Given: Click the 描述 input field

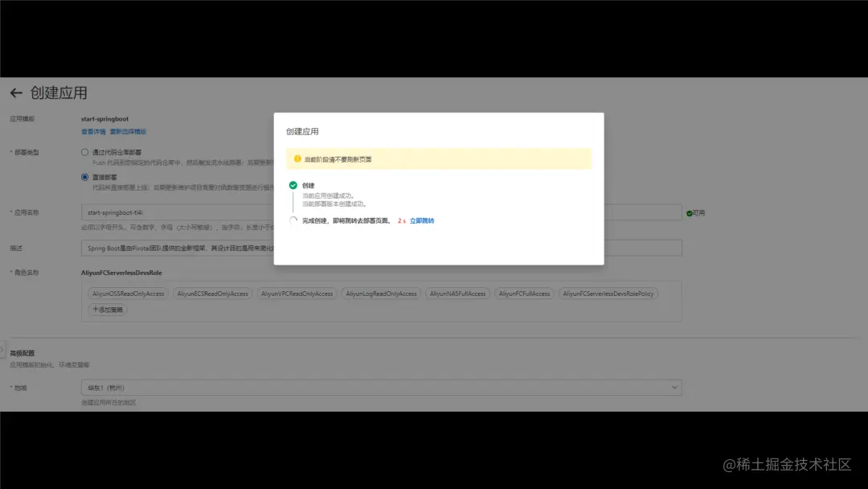Looking at the screenshot, I should (x=382, y=248).
